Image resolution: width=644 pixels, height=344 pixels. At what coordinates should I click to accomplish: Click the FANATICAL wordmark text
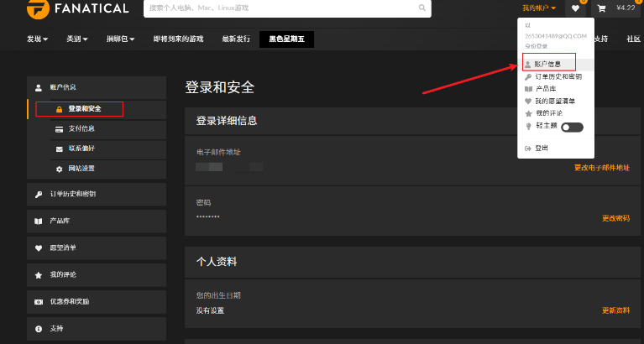click(x=92, y=8)
